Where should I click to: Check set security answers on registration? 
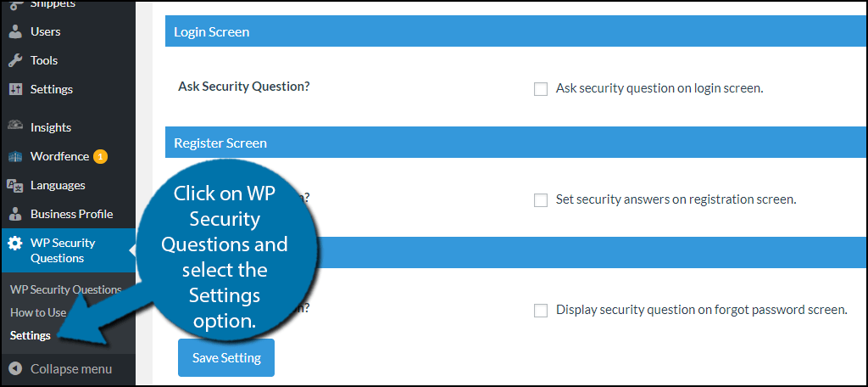pos(541,200)
